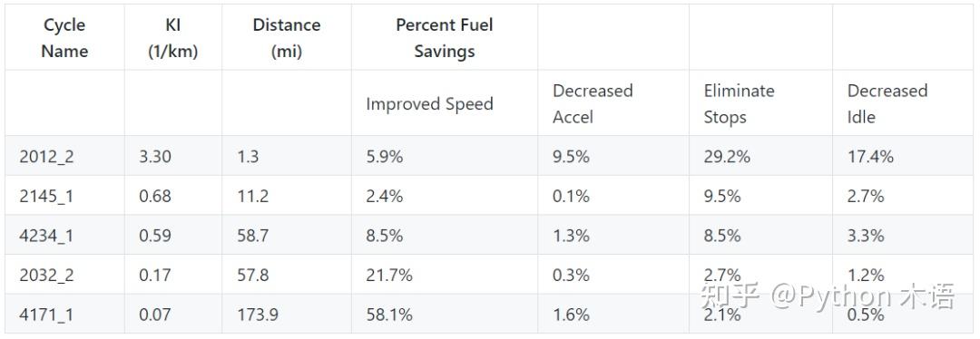
Task: Click the 3.30 KI value
Action: pos(155,156)
